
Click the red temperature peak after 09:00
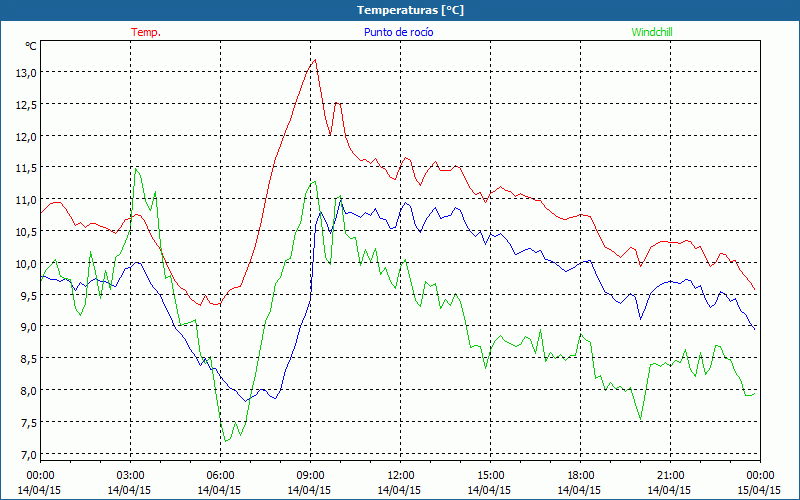(315, 60)
